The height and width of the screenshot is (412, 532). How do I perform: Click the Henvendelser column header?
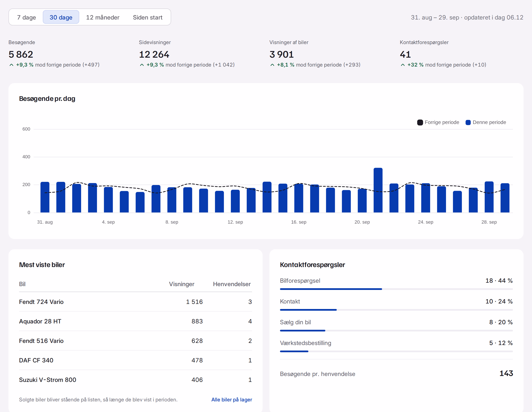click(x=232, y=284)
